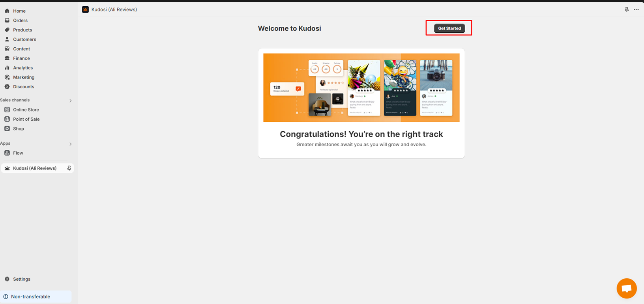644x304 pixels.
Task: Click the Non-transferable badge
Action: click(36, 297)
